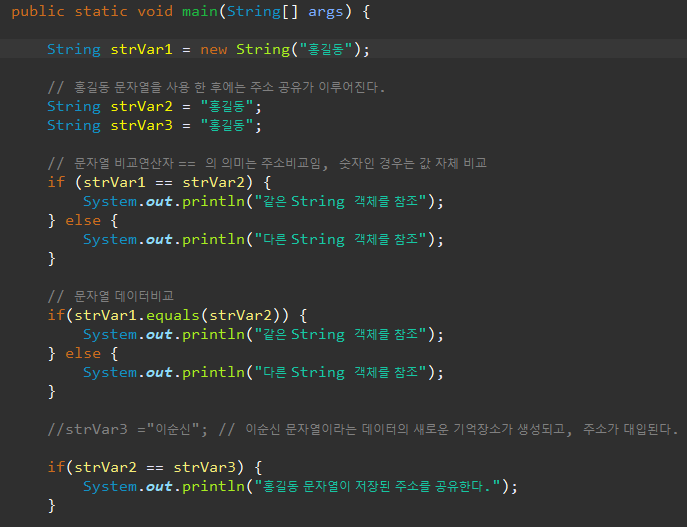Click the comment '문자열 비교연산자 == 의 의미는 주소비교임'

pos(198,163)
